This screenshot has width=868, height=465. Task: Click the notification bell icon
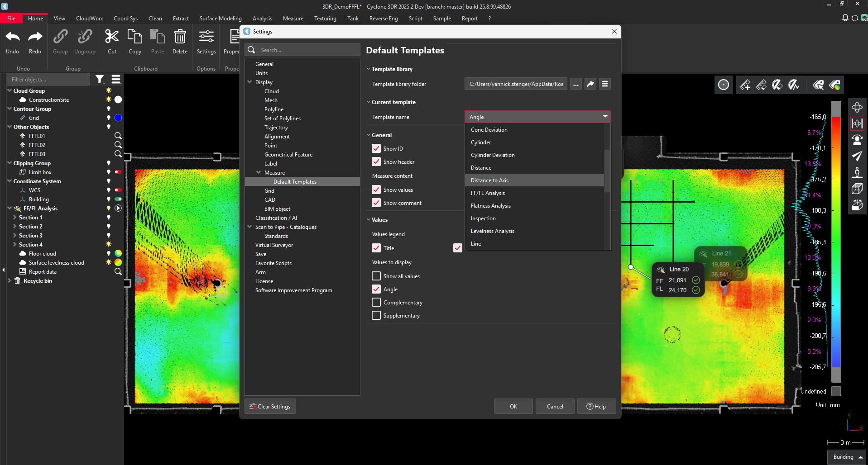(845, 18)
